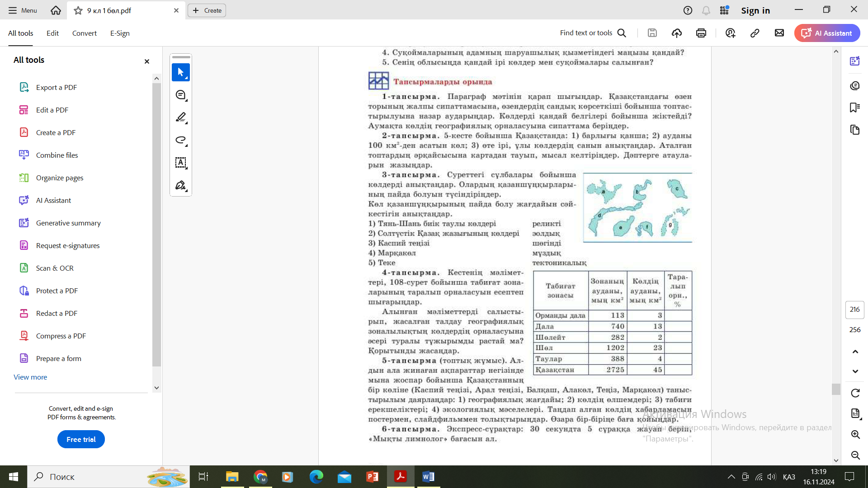Image resolution: width=868 pixels, height=488 pixels.
Task: Print the document with the printer icon
Action: click(701, 33)
